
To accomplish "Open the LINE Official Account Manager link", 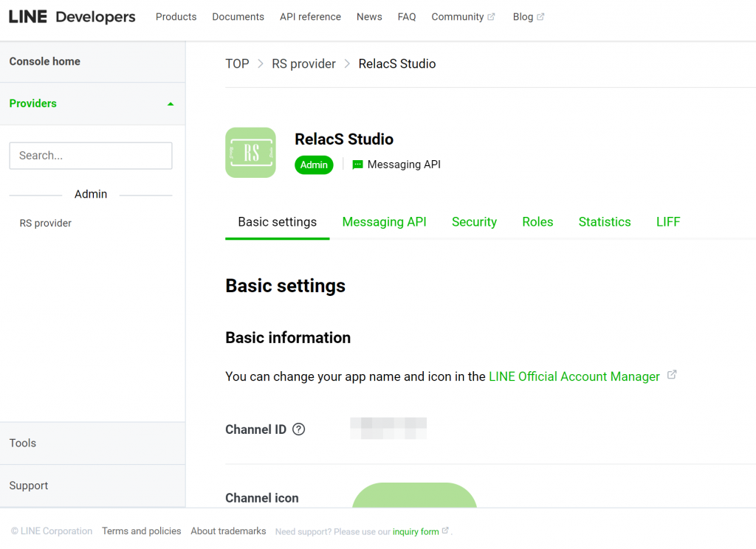I will (574, 376).
